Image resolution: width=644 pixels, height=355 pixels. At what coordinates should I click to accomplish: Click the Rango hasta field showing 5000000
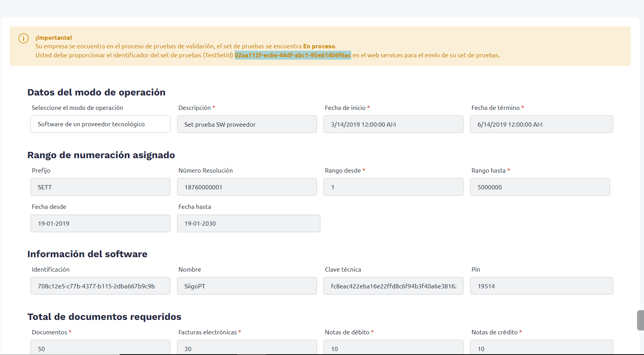tap(540, 187)
